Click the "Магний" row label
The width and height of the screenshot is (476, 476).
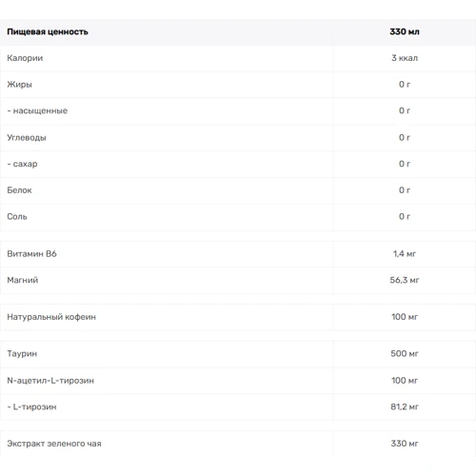(x=23, y=280)
